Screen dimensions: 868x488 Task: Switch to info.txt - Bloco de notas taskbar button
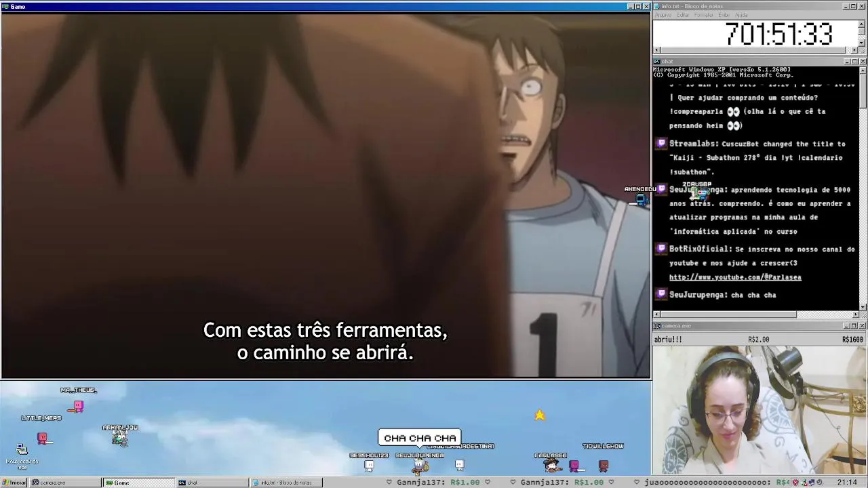click(x=285, y=483)
